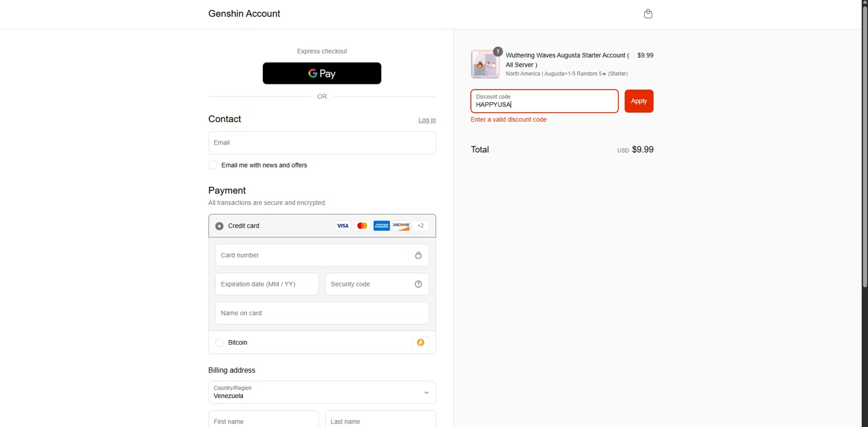Click the Google Pay express checkout button
The width and height of the screenshot is (868, 427).
pos(322,73)
